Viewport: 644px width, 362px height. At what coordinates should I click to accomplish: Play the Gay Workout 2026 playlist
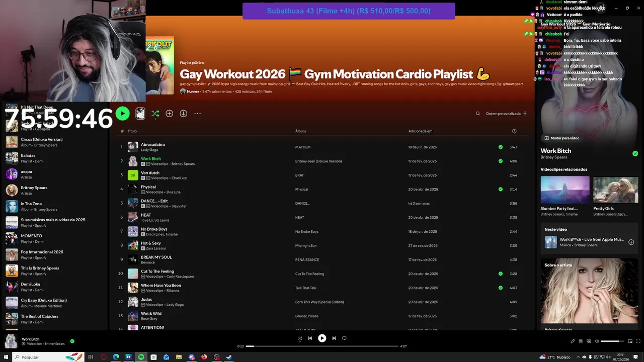122,114
